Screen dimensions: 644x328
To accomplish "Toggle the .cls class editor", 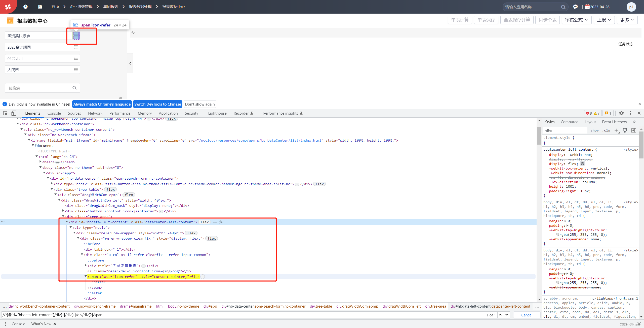I will 606,130.
